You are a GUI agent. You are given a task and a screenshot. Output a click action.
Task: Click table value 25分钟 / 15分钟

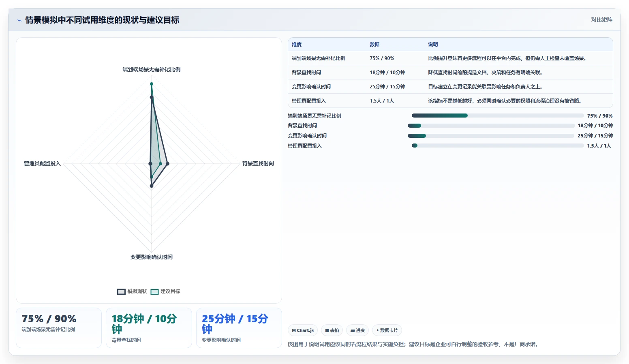pos(387,87)
